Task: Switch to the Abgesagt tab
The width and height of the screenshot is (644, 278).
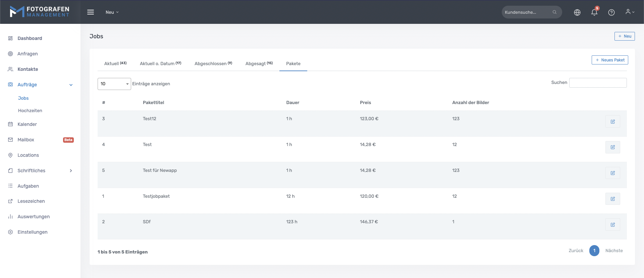Action: (259, 63)
